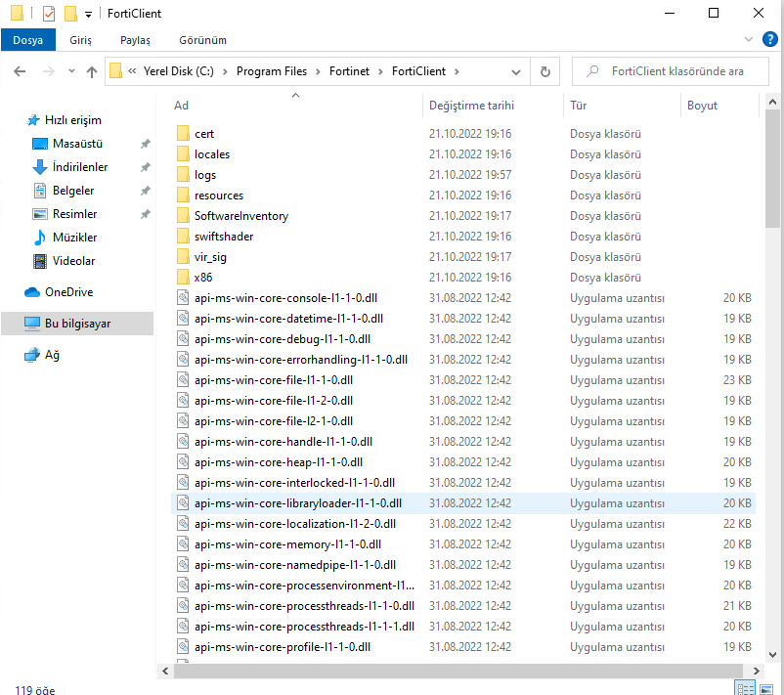Select file api-ms-win-core-heap-l1-1-0.dll

pyautogui.click(x=463, y=462)
